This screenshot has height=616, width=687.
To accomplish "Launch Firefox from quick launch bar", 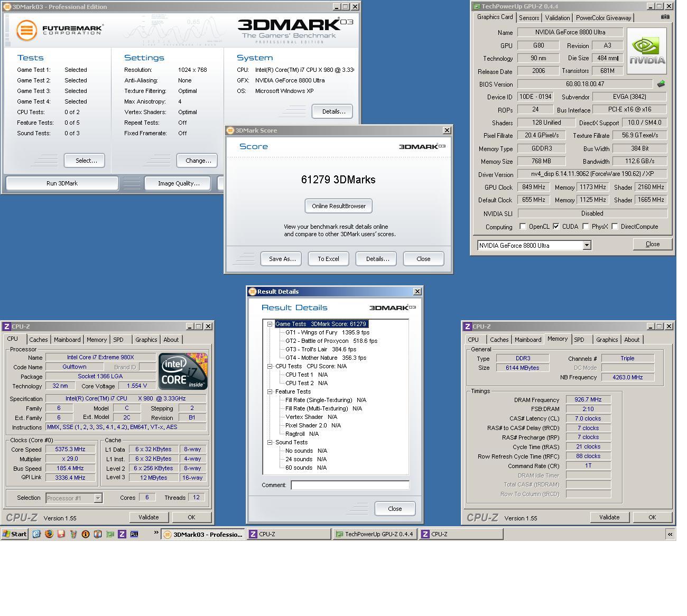I will click(x=49, y=534).
